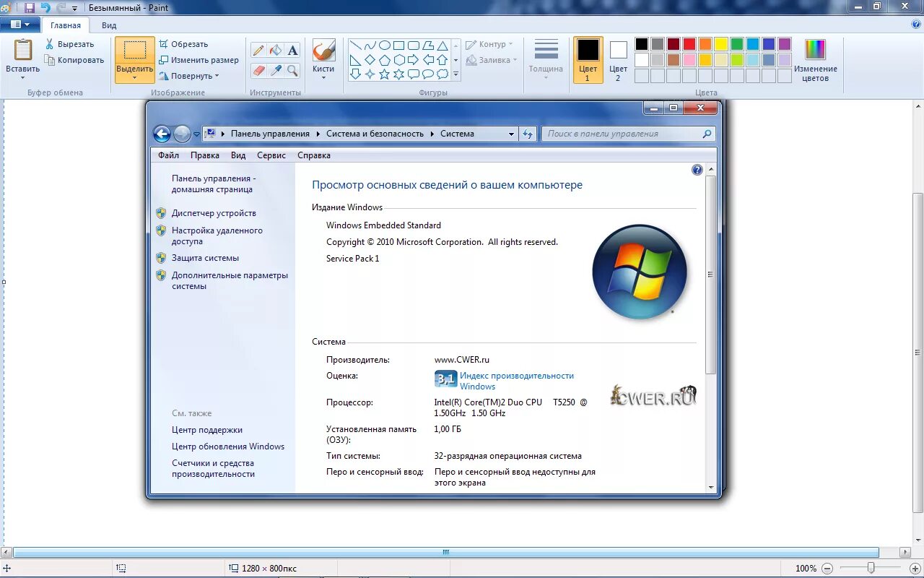Click the Вставить clipboard icon
Screen dimensions: 924x578
click(x=23, y=51)
